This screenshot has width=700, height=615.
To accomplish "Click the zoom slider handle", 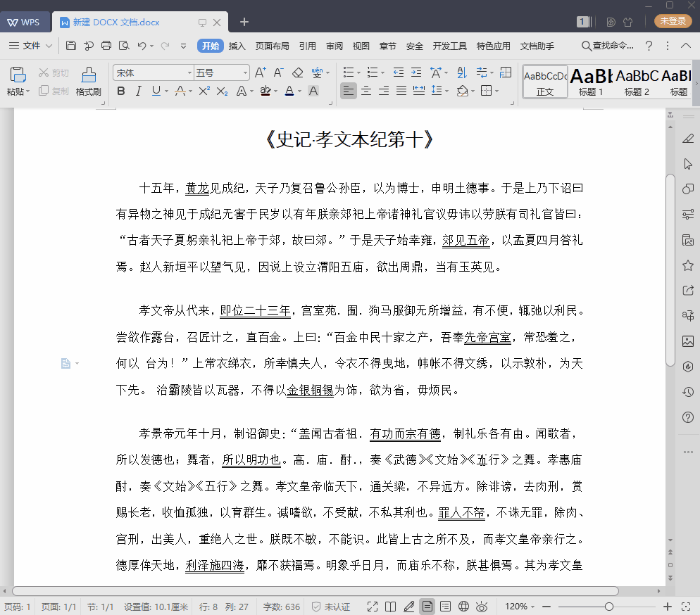I will 609,607.
